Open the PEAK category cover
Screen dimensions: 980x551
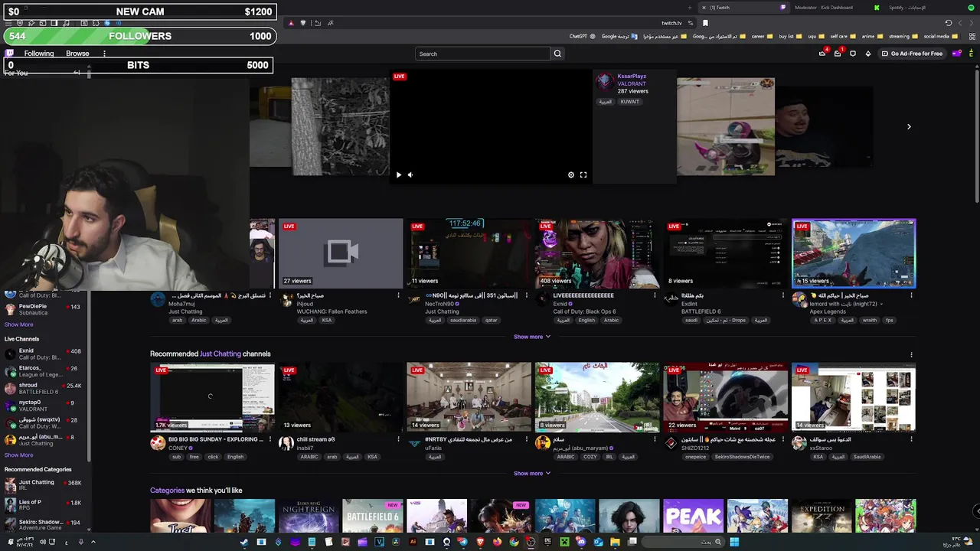(x=693, y=516)
